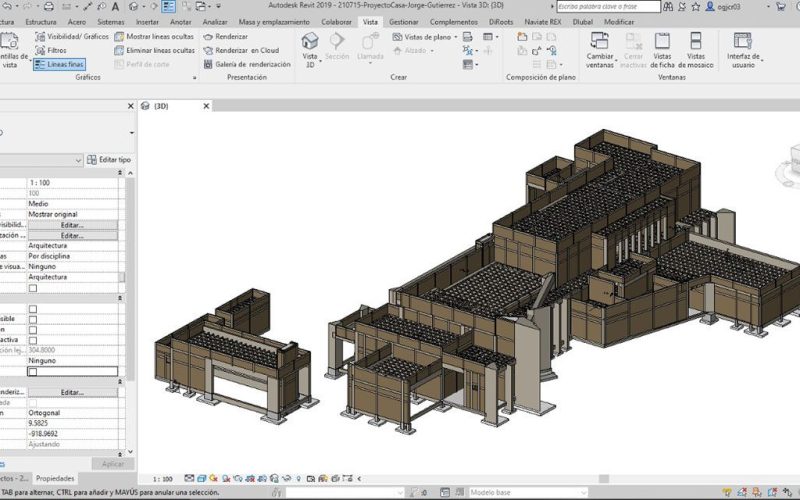The width and height of the screenshot is (800, 500).
Task: Toggle the Líneas finas button in ribbon
Action: point(60,64)
